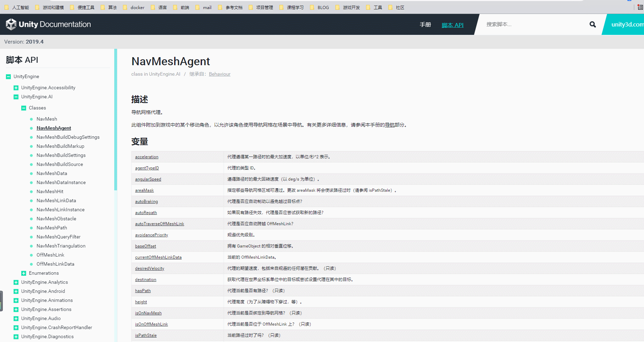
Task: Open the 便捷工具 bookmark folder
Action: (x=82, y=7)
